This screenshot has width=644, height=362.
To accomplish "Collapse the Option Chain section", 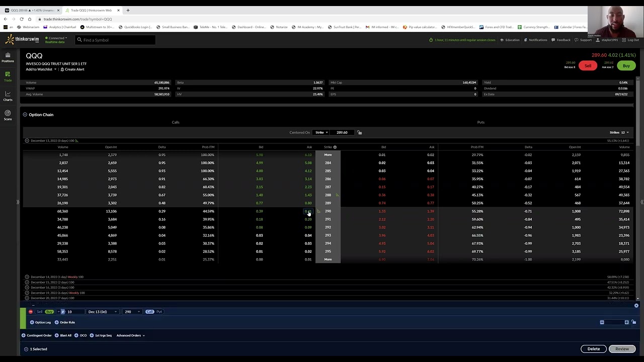I will (x=25, y=115).
